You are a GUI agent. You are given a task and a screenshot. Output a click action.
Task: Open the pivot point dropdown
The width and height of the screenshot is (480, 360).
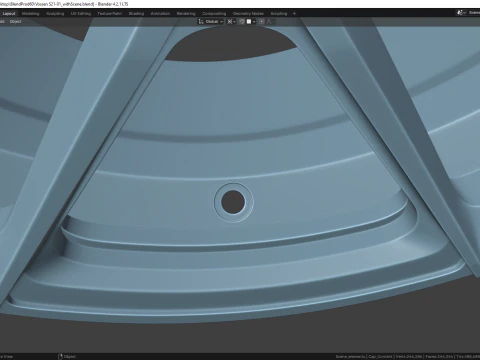(x=231, y=22)
